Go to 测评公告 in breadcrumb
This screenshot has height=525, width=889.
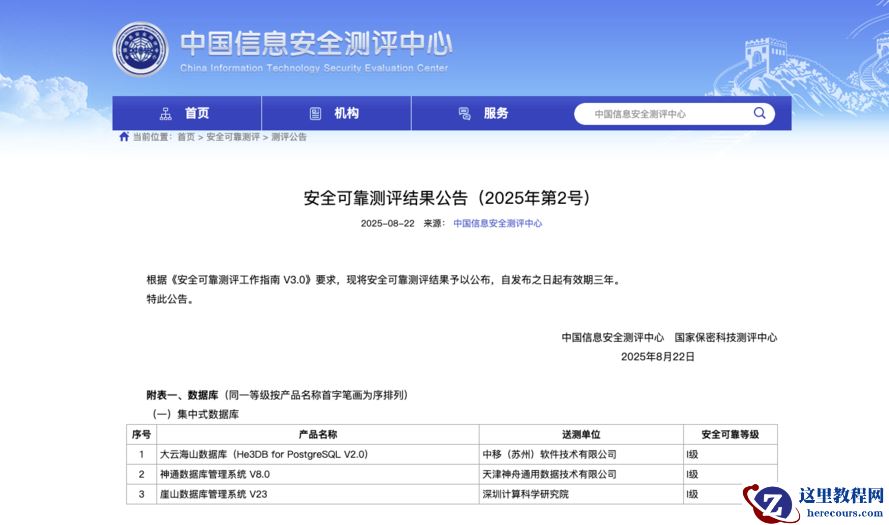(289, 137)
